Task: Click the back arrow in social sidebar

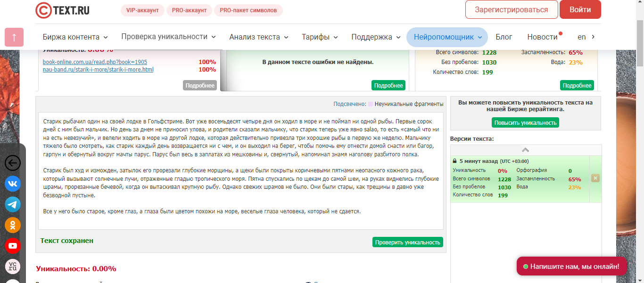Action: point(13,163)
